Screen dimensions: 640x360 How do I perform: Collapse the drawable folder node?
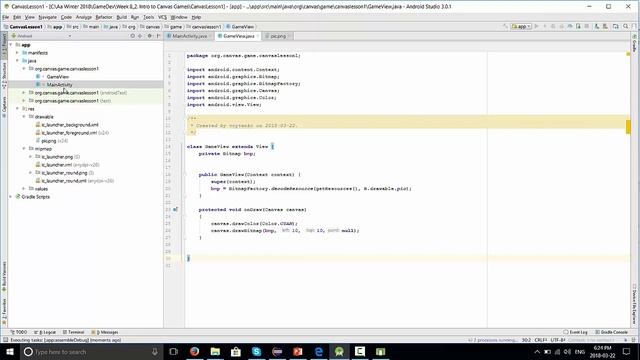(x=24, y=116)
